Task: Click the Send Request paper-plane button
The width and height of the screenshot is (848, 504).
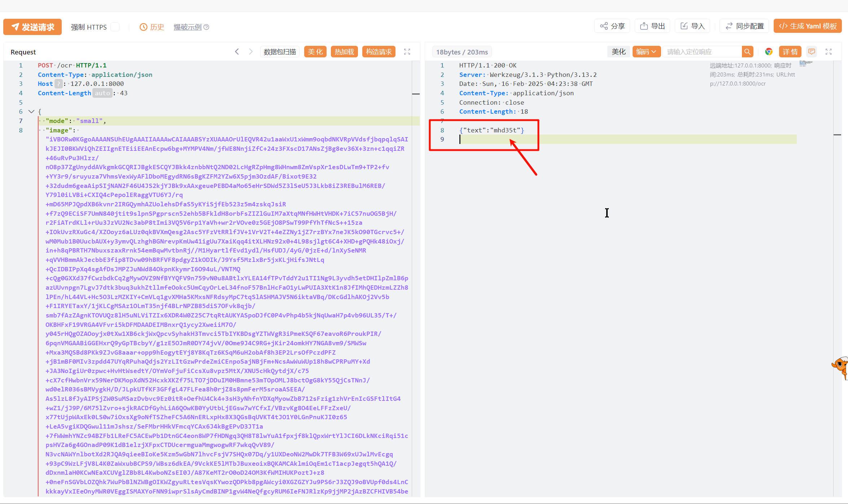Action: 32,27
